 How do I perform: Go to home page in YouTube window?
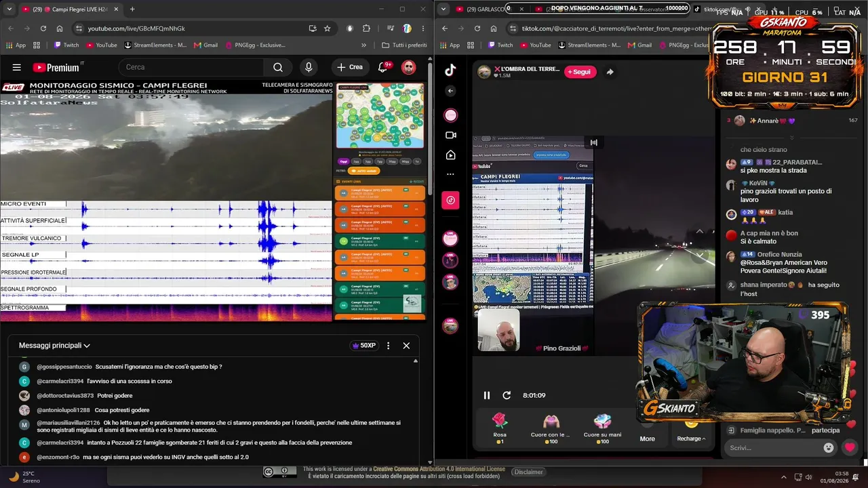pyautogui.click(x=60, y=28)
